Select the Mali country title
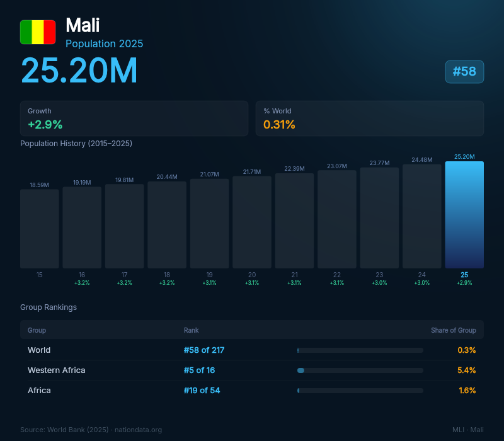This screenshot has width=504, height=441. (x=83, y=25)
